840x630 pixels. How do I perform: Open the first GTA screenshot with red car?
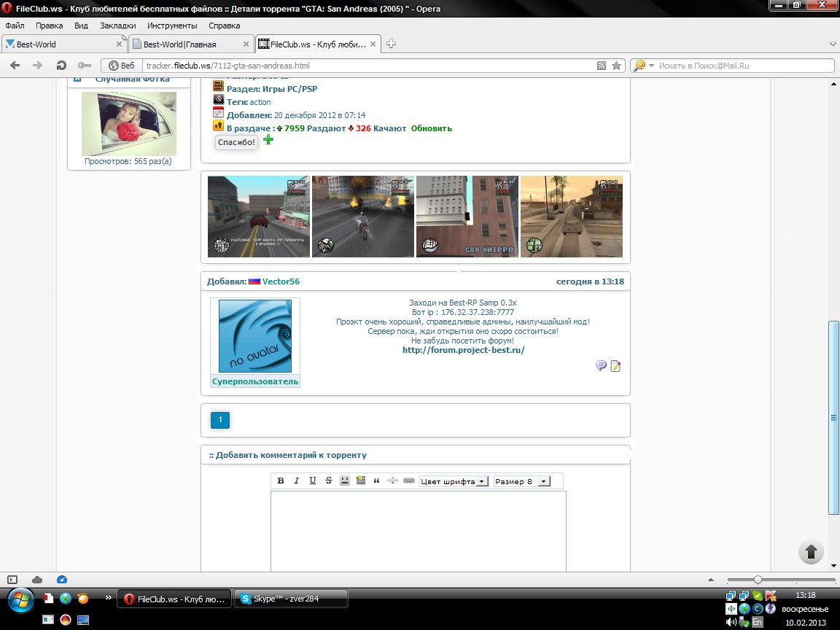[258, 217]
